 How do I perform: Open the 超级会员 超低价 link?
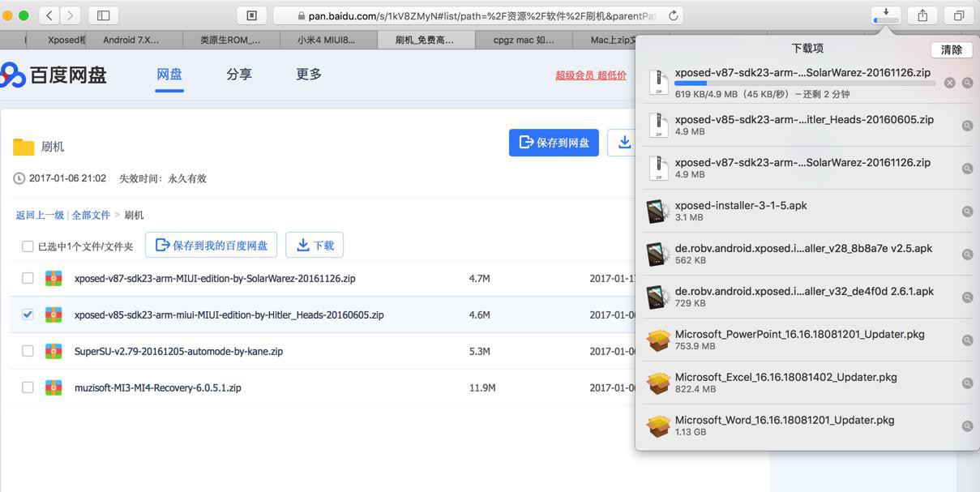pyautogui.click(x=591, y=75)
